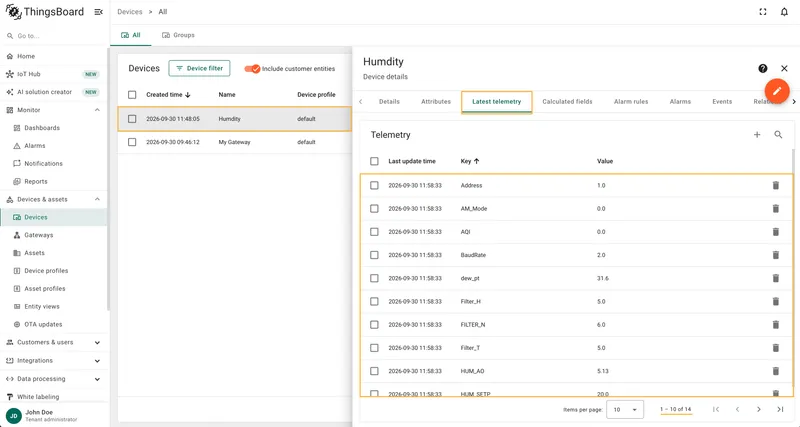Check the Humdity device row checkbox

coord(132,119)
